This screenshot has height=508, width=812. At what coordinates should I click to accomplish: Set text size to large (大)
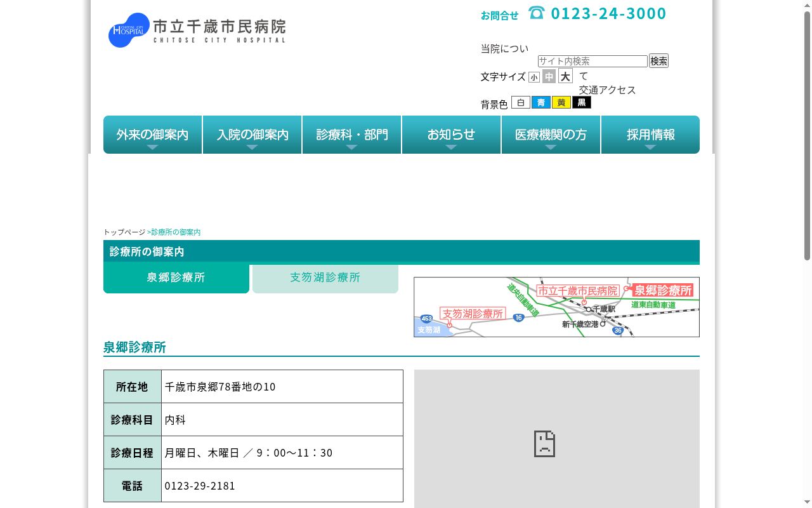coord(565,76)
